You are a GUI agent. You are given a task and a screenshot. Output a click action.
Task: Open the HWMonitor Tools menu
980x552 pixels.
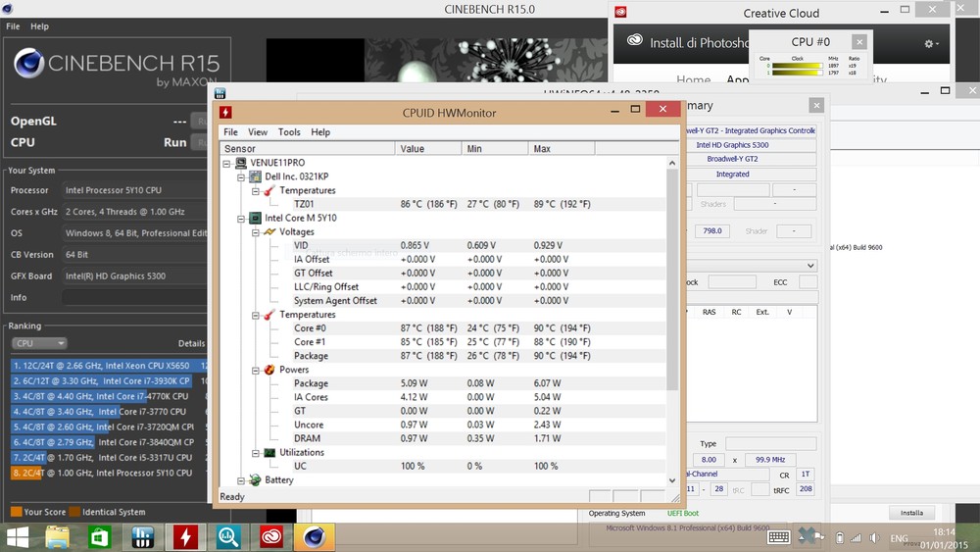[x=289, y=132]
